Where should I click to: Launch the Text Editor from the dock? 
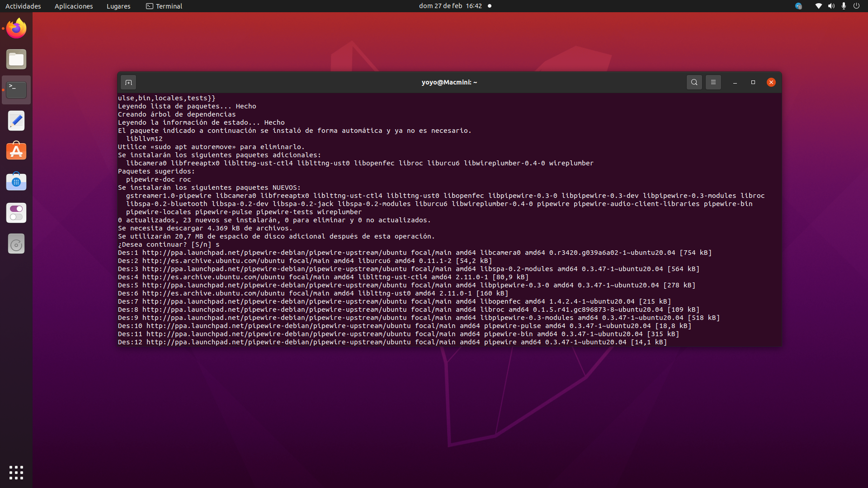[16, 120]
